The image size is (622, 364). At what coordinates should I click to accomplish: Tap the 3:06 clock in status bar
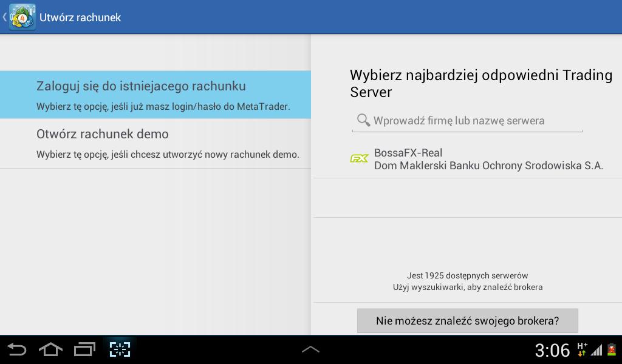point(552,351)
